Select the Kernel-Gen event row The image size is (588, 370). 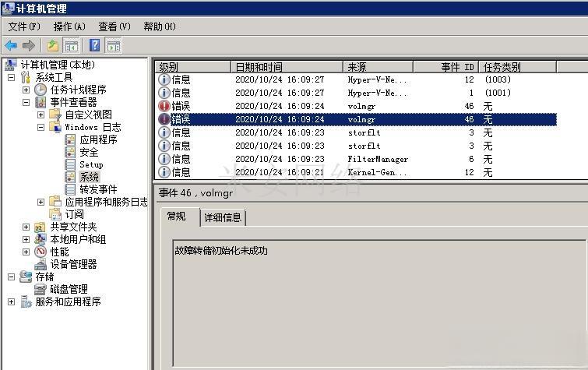pyautogui.click(x=355, y=172)
